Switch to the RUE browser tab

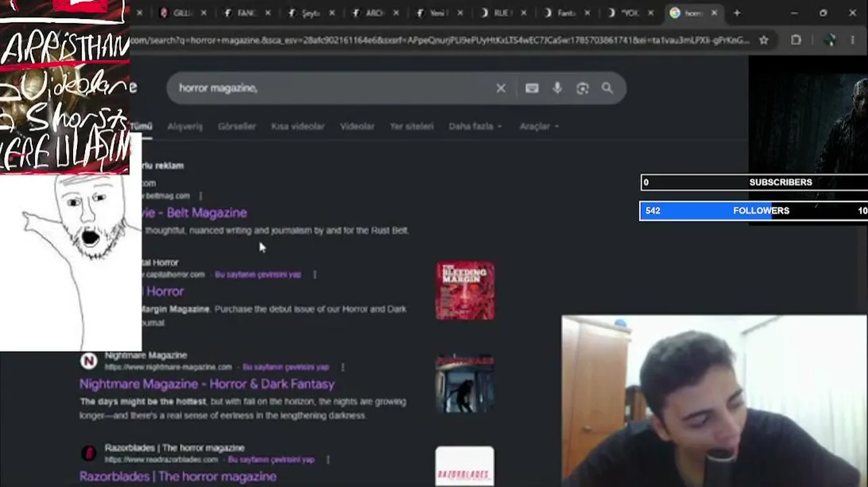501,13
